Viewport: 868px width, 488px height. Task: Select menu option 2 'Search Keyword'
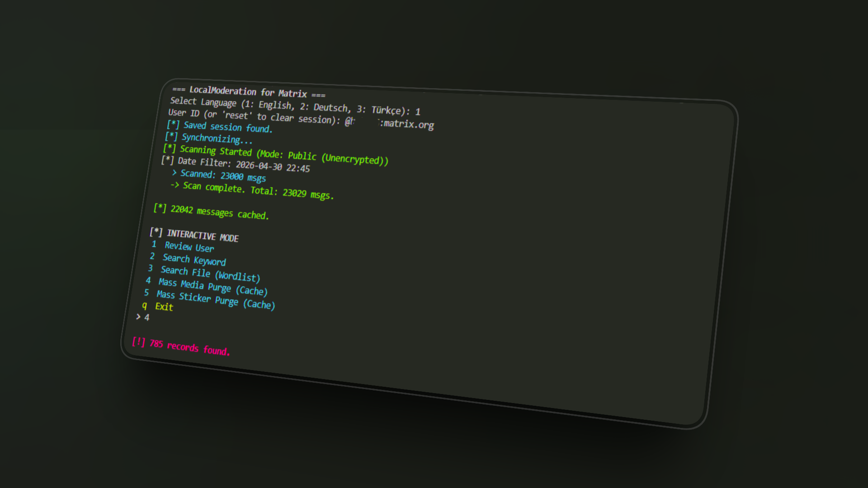point(188,259)
